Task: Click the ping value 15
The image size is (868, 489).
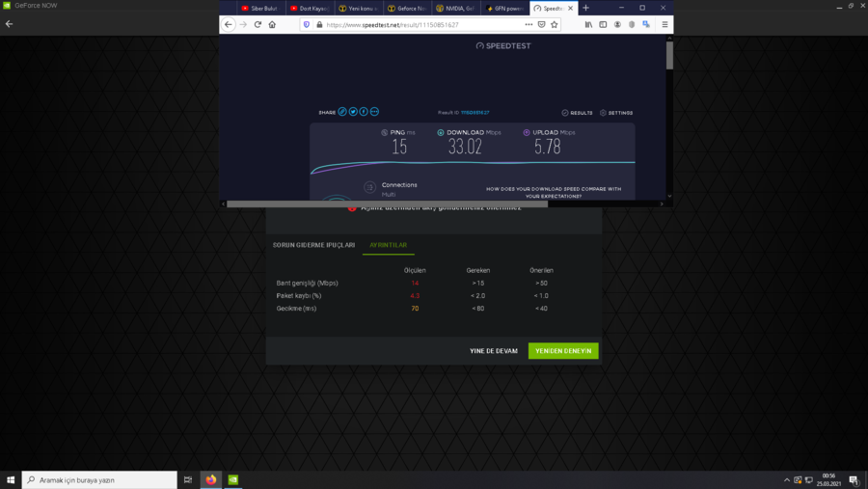Action: (x=399, y=147)
